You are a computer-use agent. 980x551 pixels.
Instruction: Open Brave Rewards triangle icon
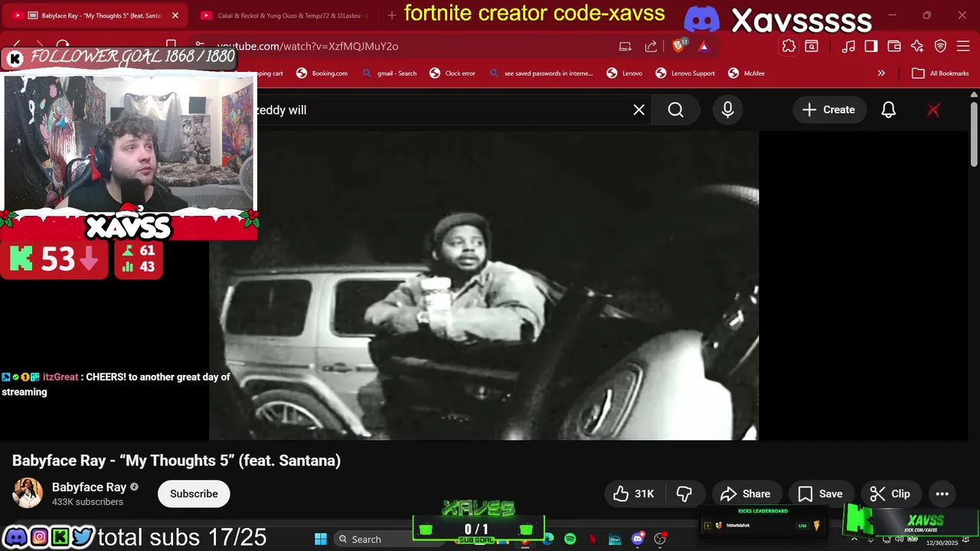(x=704, y=46)
